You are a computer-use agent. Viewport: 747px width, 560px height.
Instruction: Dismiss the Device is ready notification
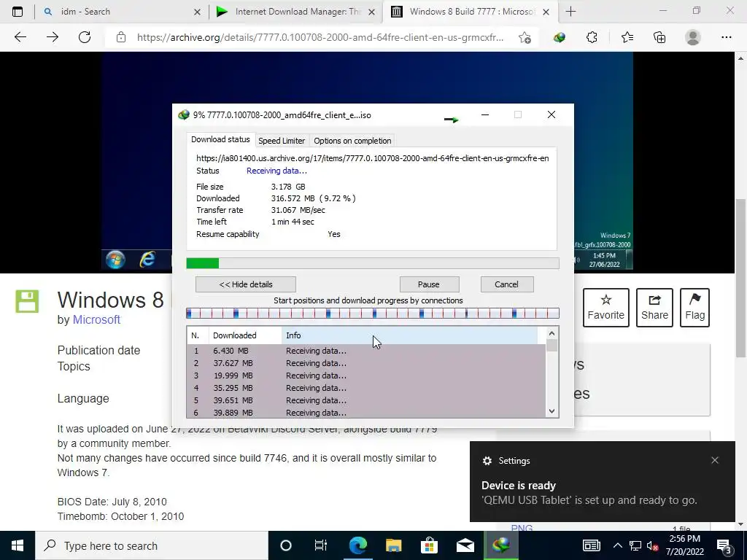pyautogui.click(x=715, y=460)
